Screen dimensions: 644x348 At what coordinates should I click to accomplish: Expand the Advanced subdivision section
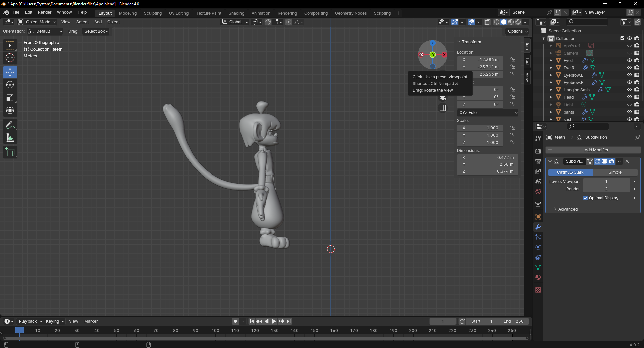[568, 209]
